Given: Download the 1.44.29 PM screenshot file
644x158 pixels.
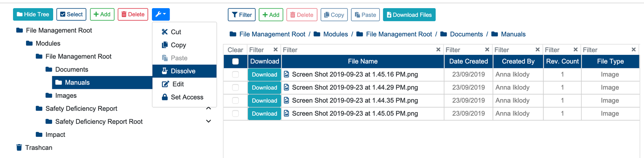Looking at the screenshot, I should pos(264,87).
